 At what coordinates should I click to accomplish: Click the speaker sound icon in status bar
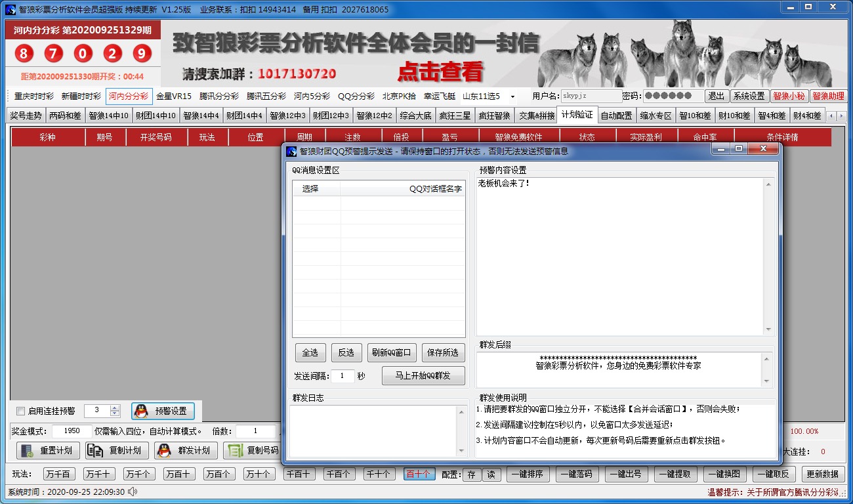[x=133, y=492]
